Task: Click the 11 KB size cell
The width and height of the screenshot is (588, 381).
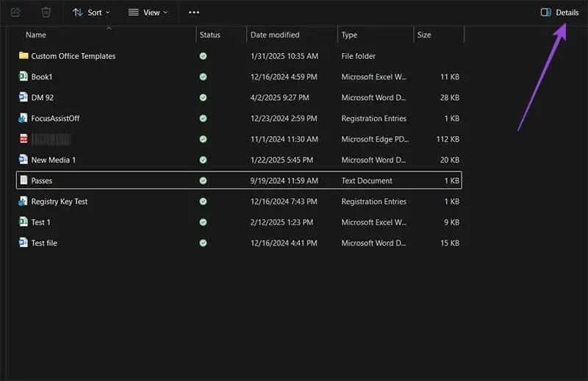Action: 450,77
